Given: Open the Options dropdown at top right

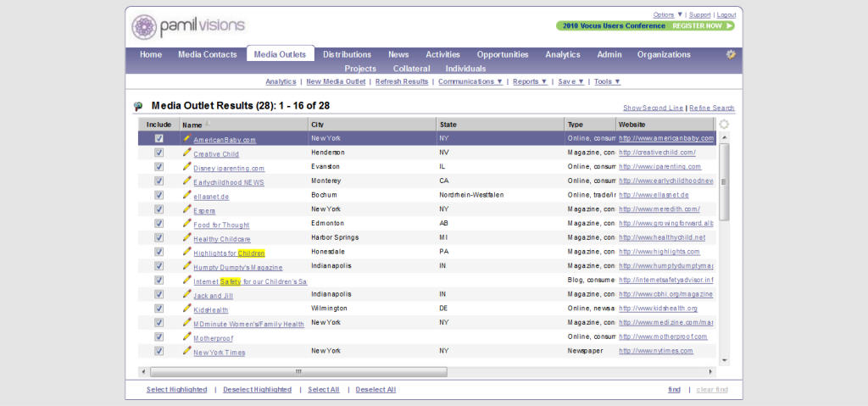Looking at the screenshot, I should pyautogui.click(x=668, y=15).
